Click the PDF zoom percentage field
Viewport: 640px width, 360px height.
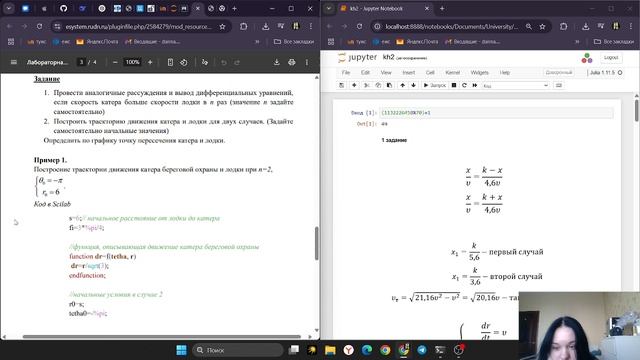[x=132, y=62]
